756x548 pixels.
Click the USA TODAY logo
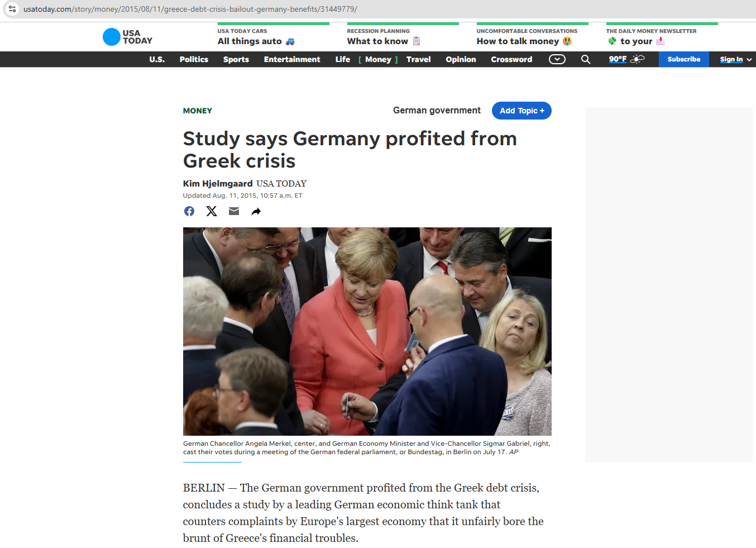point(127,37)
